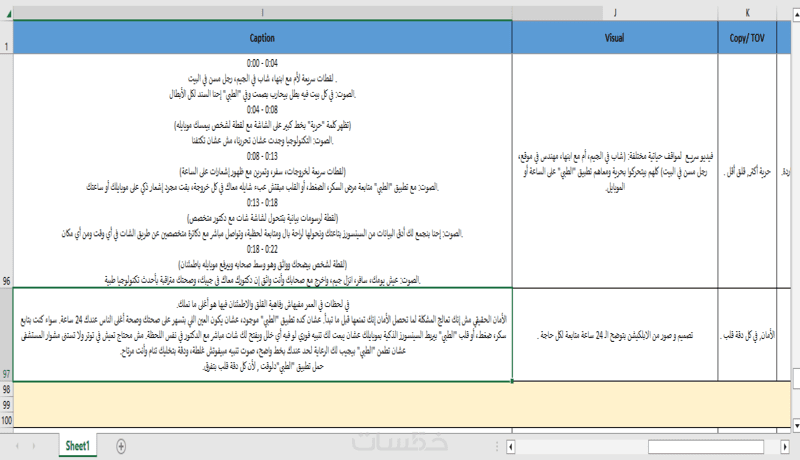Click the Copy/TOV cell in row 96
The width and height of the screenshot is (800, 460).
tap(747, 171)
